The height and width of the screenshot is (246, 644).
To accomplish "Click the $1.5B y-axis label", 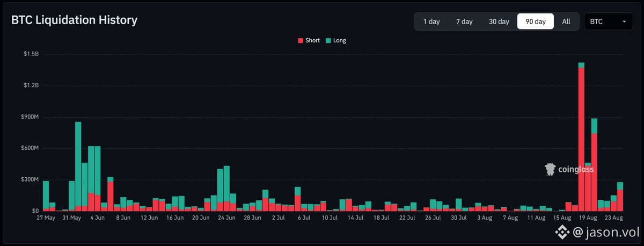I will [x=31, y=54].
